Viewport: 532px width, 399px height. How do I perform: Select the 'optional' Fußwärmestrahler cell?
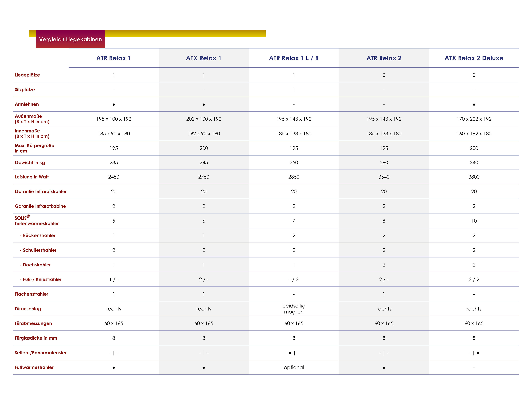pos(294,367)
